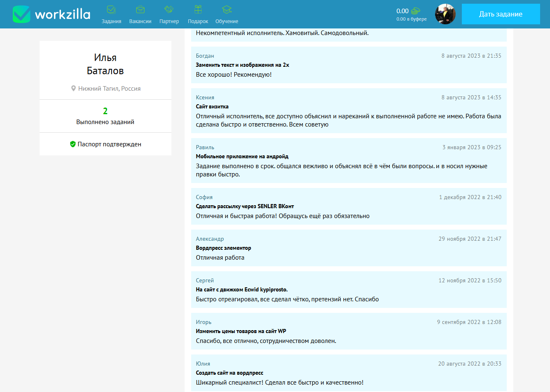Open the Вакансии briefcase icon
Screen dimensions: 550x392
tap(140, 9)
